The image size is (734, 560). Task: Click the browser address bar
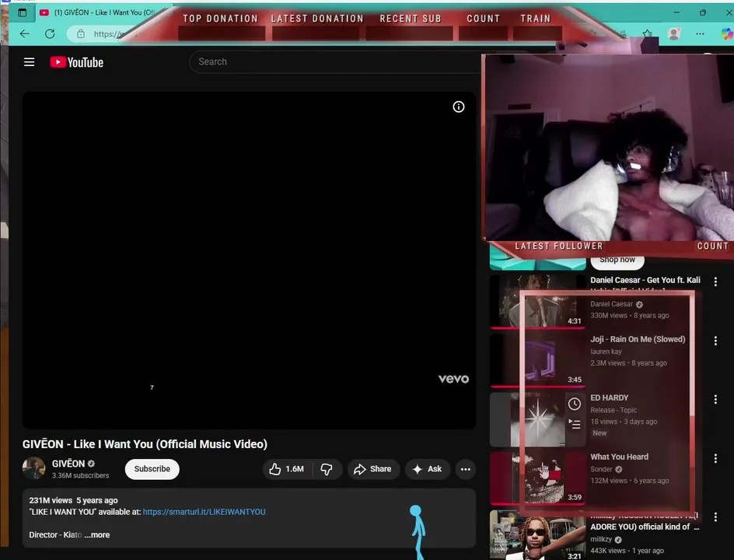[x=107, y=33]
